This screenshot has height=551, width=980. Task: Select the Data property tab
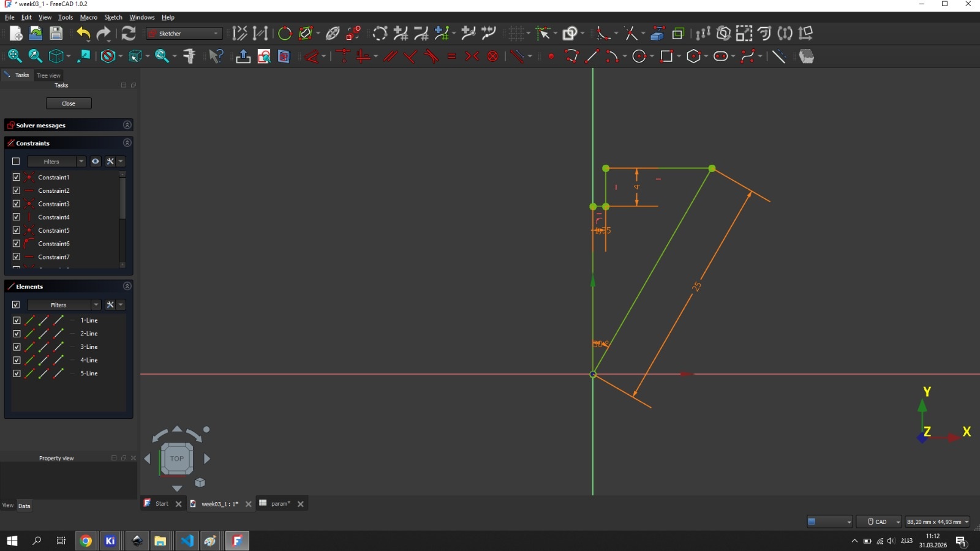click(x=24, y=506)
